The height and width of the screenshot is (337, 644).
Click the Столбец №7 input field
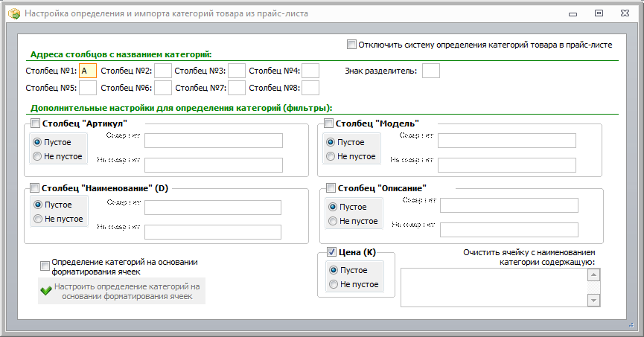pos(237,88)
